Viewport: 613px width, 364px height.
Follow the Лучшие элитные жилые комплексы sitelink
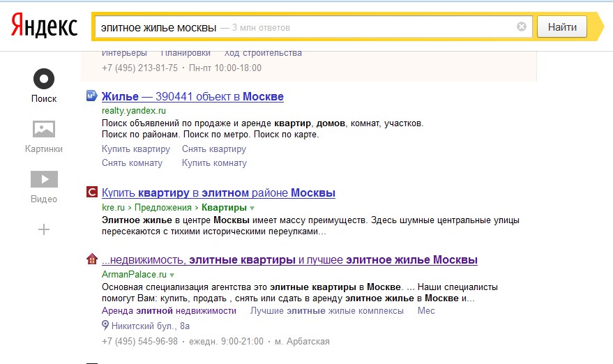click(x=327, y=311)
